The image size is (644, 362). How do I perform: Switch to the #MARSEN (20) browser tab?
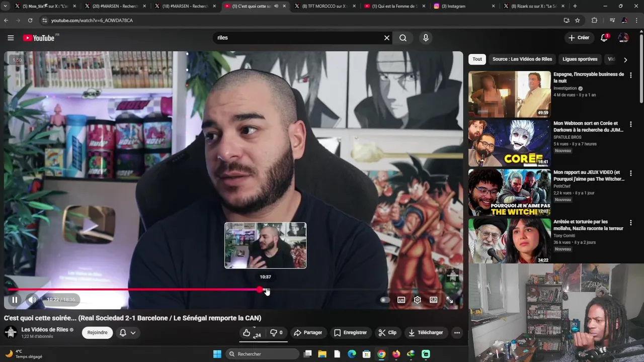[115, 6]
